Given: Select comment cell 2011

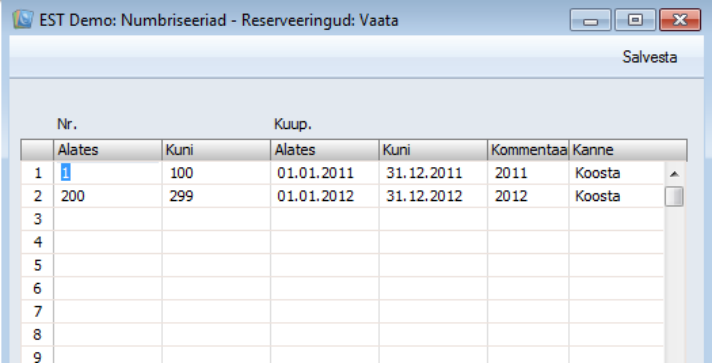Looking at the screenshot, I should [x=528, y=173].
